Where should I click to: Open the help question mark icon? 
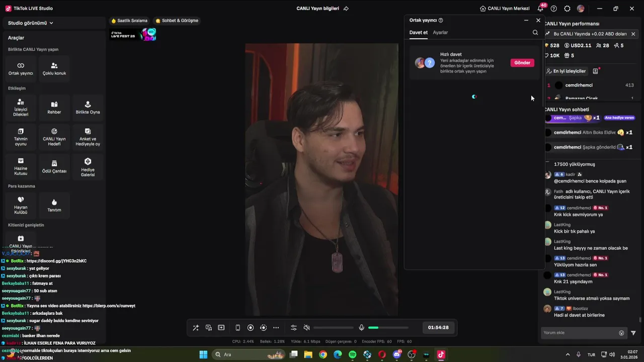click(554, 9)
